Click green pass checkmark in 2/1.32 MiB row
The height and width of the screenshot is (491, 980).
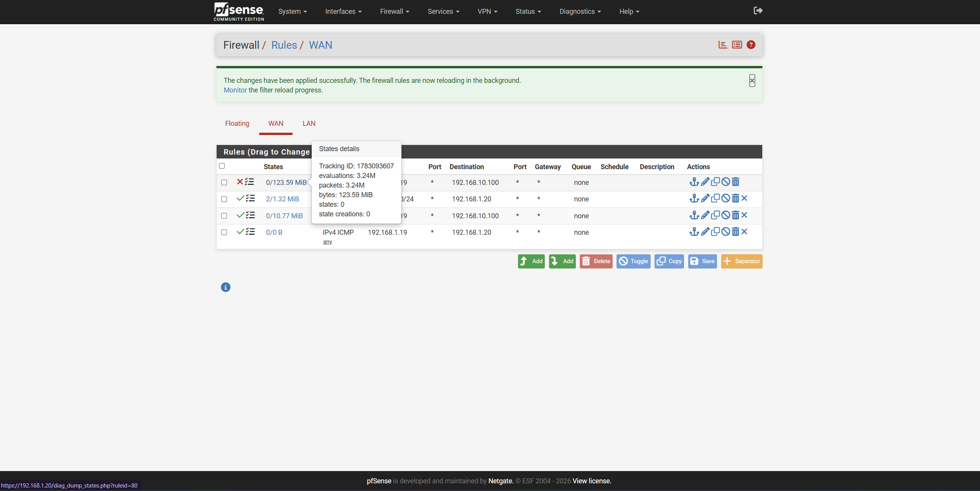tap(240, 198)
